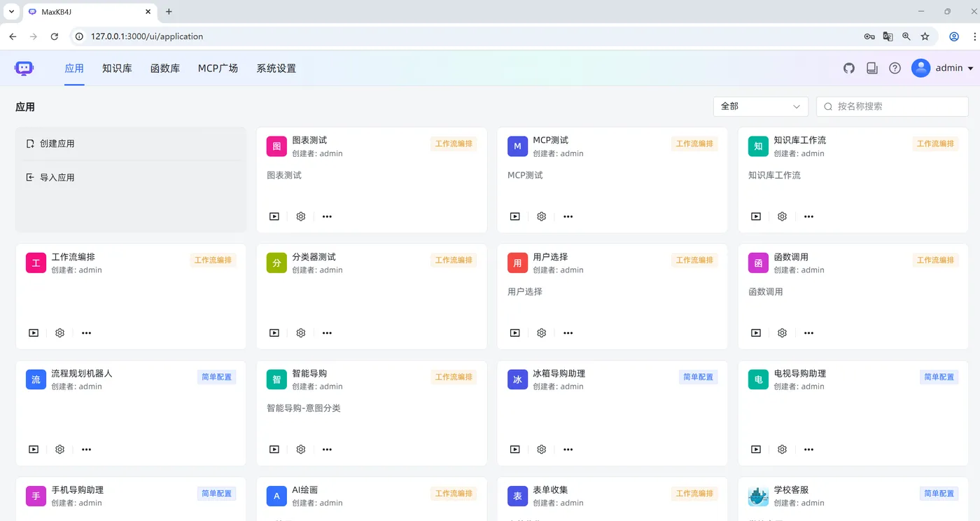The height and width of the screenshot is (521, 980).
Task: Switch to the MCP广场 tab
Action: 218,69
